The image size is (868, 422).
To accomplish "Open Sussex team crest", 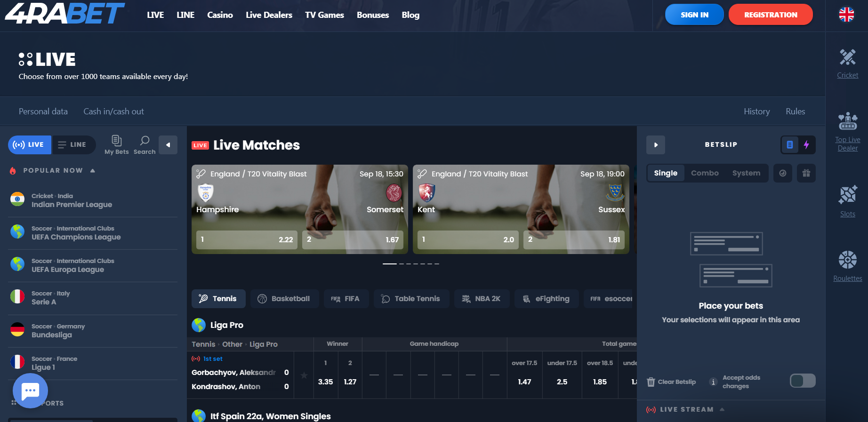I will 615,192.
